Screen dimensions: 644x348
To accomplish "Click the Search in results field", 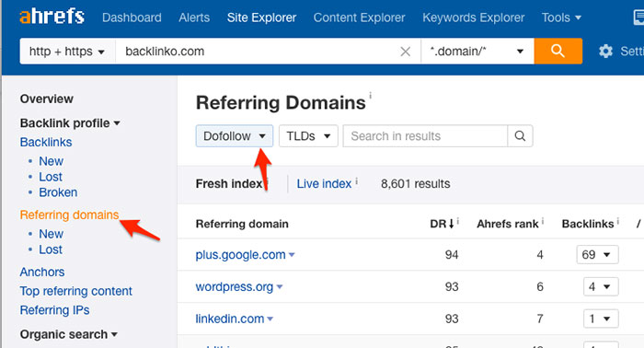I will [425, 136].
